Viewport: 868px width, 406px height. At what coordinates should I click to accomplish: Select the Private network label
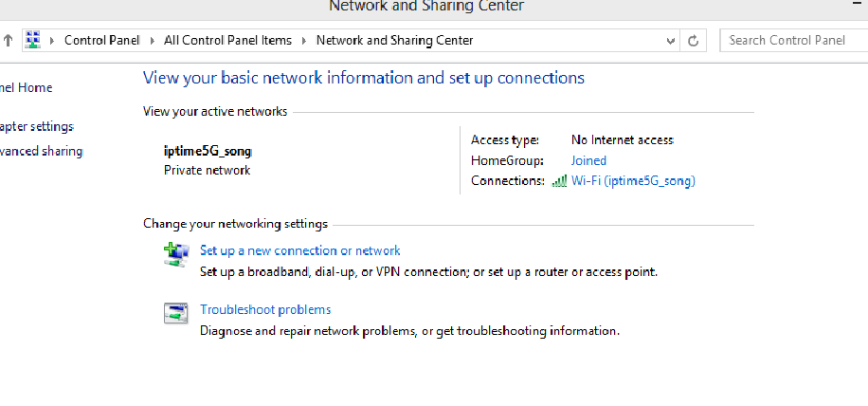(207, 171)
